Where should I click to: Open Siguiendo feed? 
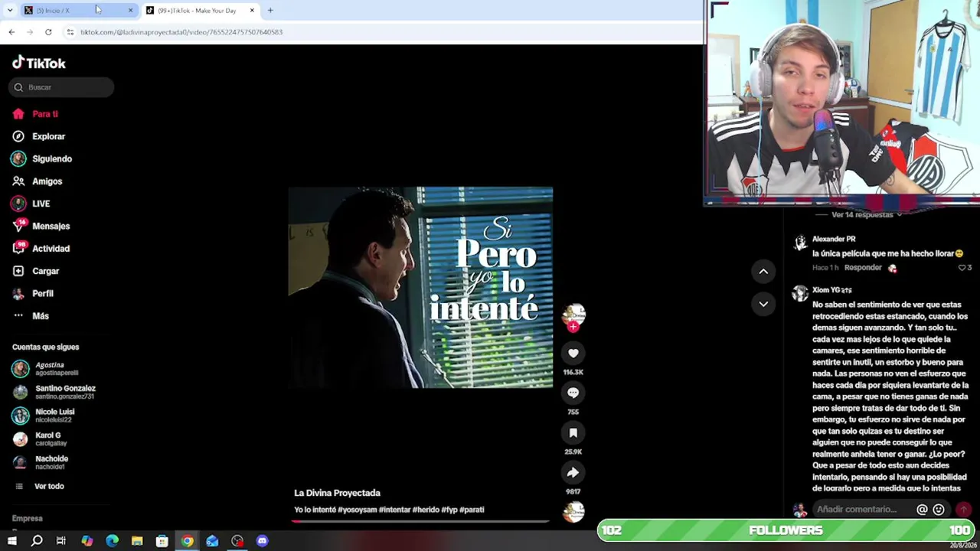tap(52, 159)
